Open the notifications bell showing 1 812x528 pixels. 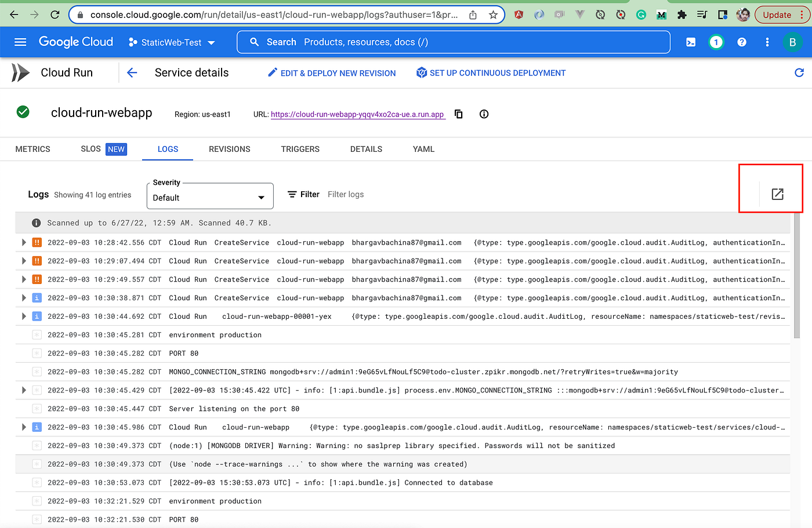click(716, 42)
